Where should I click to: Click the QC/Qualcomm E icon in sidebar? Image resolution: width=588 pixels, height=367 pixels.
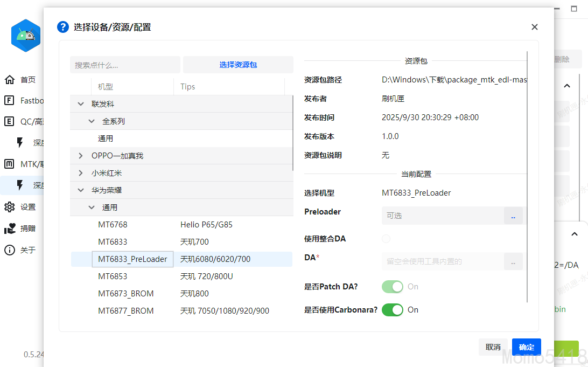10,121
